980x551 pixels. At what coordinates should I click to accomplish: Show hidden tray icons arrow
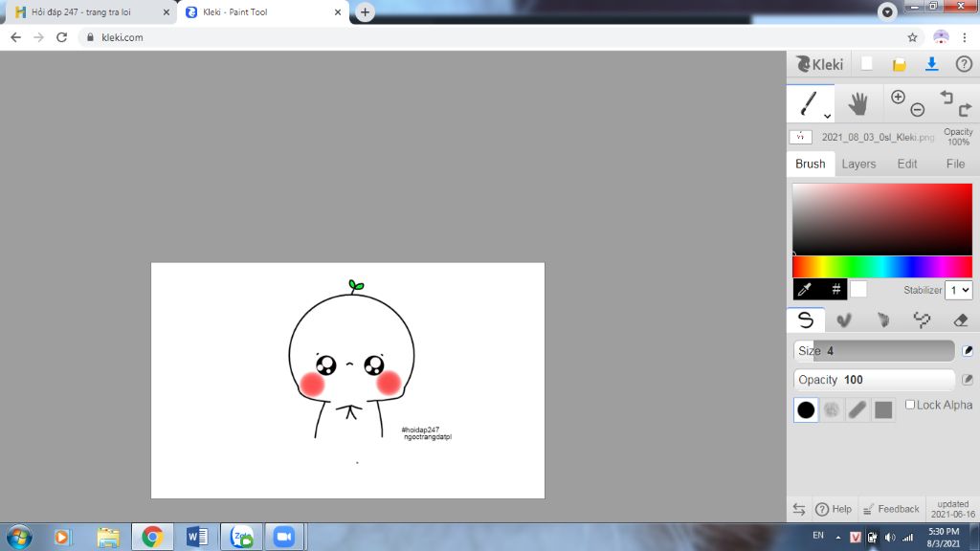[838, 538]
